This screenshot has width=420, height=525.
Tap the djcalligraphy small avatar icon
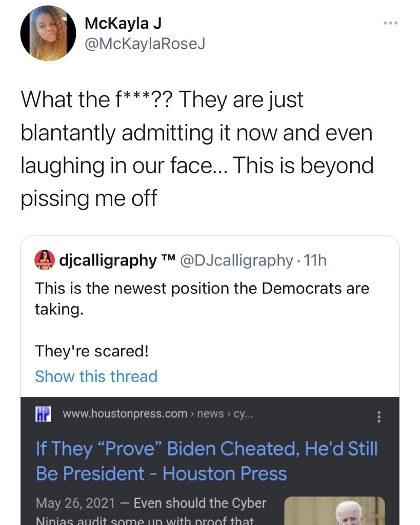(44, 260)
